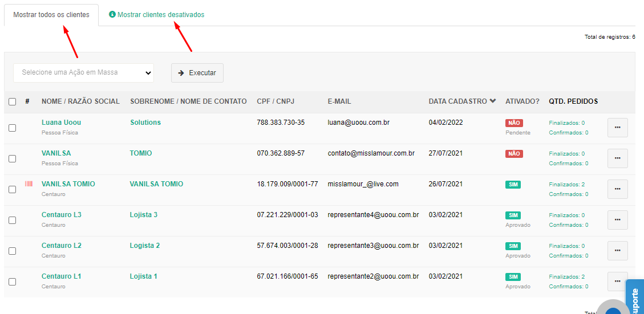Open the VANILSA Pessoa Física client link
Viewport: 644px width, 314px height.
pyautogui.click(x=56, y=153)
